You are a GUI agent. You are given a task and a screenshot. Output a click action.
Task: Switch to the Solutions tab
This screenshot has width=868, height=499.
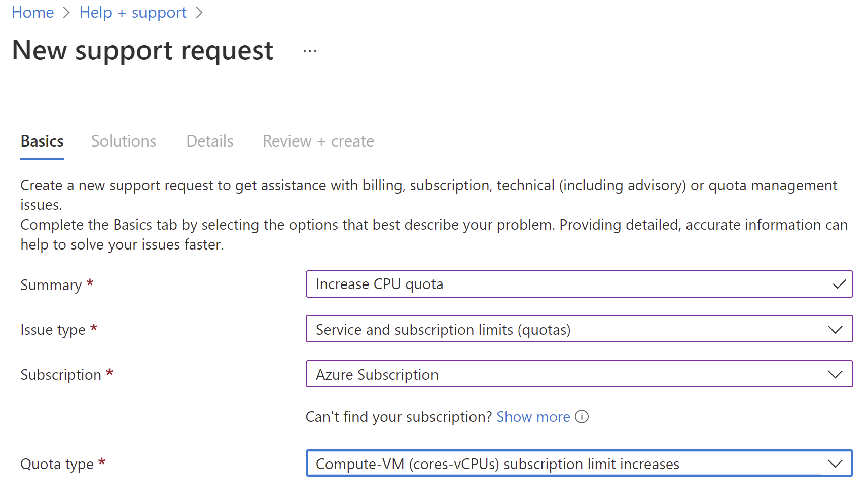click(124, 141)
